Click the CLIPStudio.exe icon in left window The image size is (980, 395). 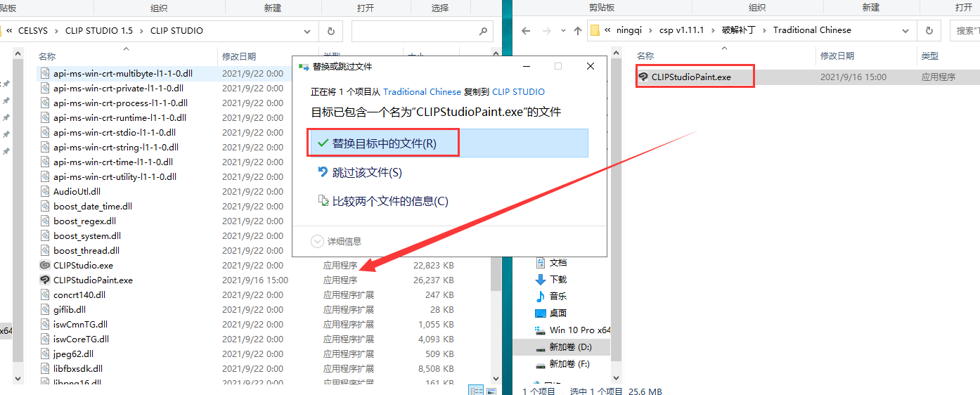pos(45,265)
